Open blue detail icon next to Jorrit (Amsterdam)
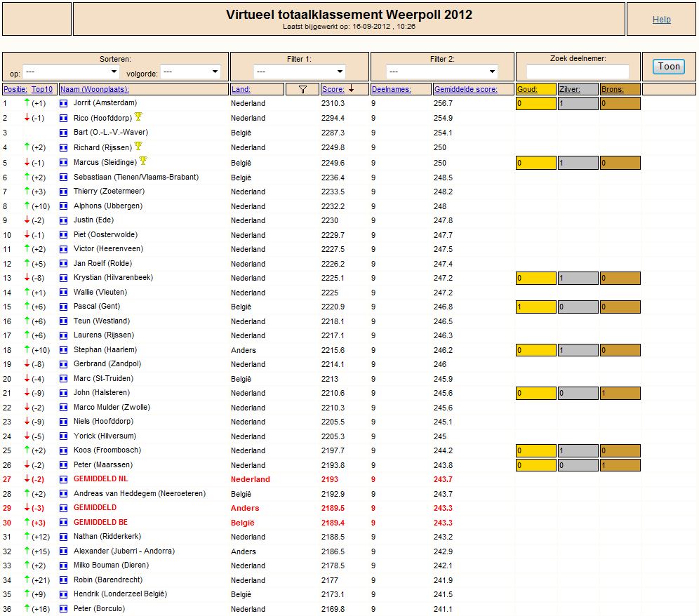The height and width of the screenshot is (616, 699). point(63,103)
